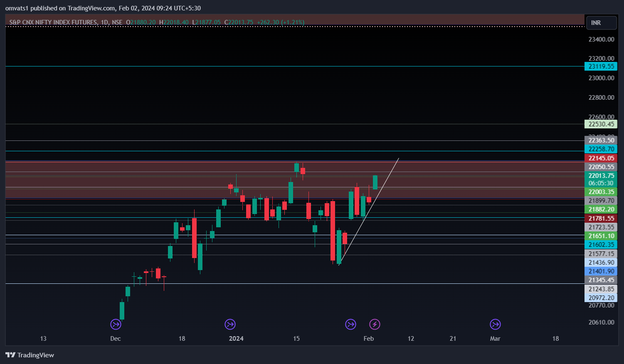Open the INR currency selector

(x=601, y=23)
